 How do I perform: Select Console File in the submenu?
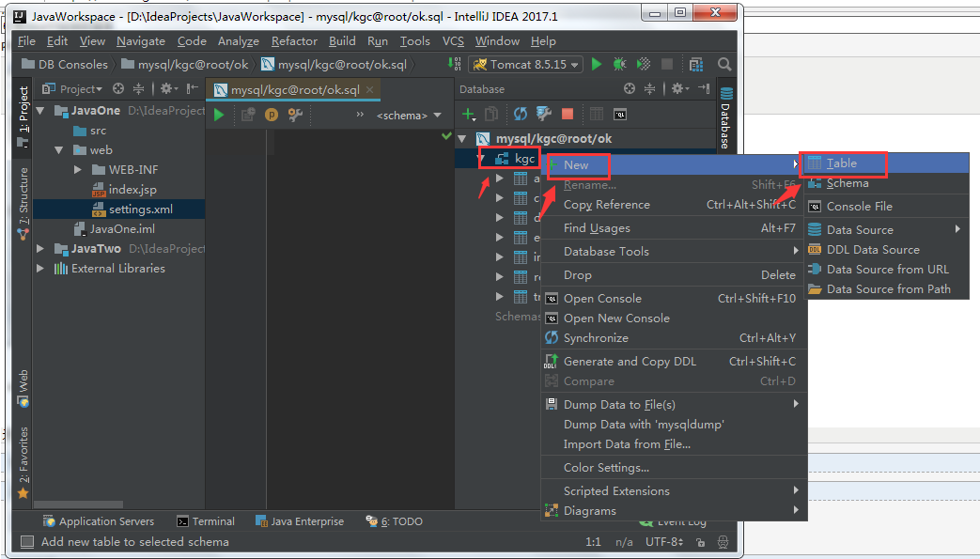[x=886, y=207]
